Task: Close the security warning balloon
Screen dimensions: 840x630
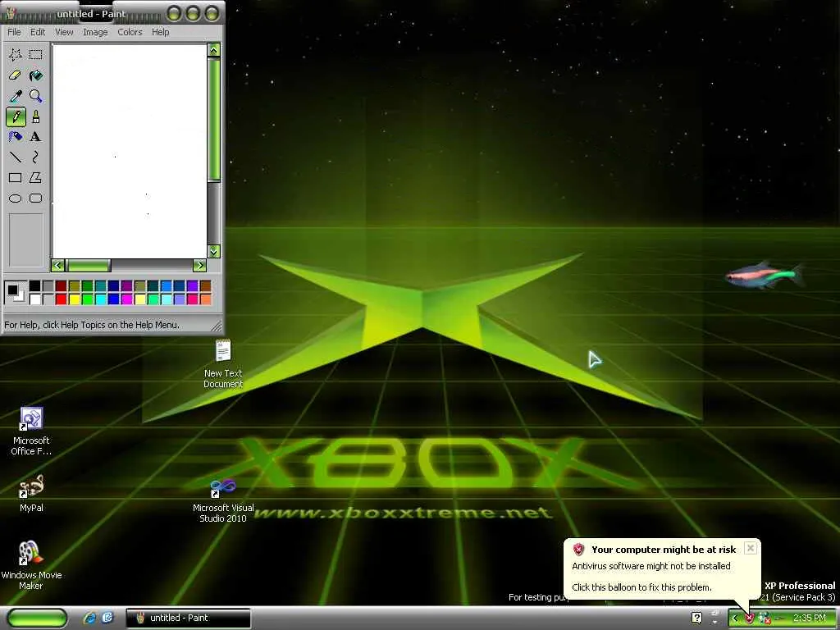Action: point(751,548)
